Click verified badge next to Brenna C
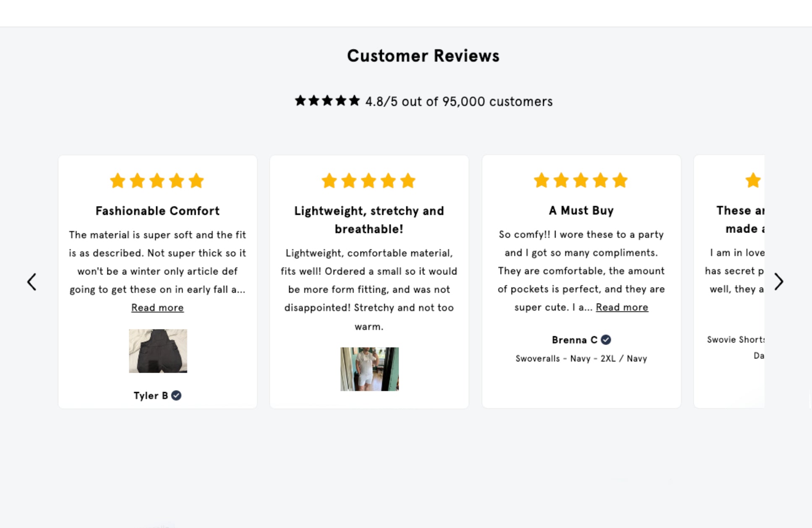812x528 pixels. click(x=606, y=340)
